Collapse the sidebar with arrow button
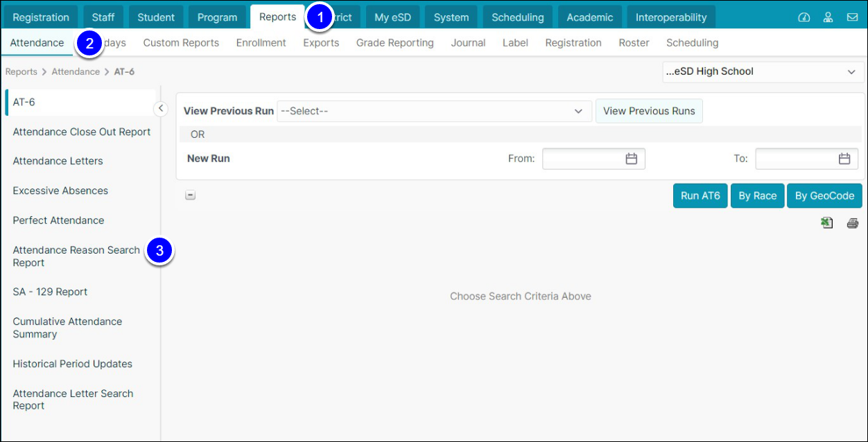The height and width of the screenshot is (442, 868). tap(160, 108)
